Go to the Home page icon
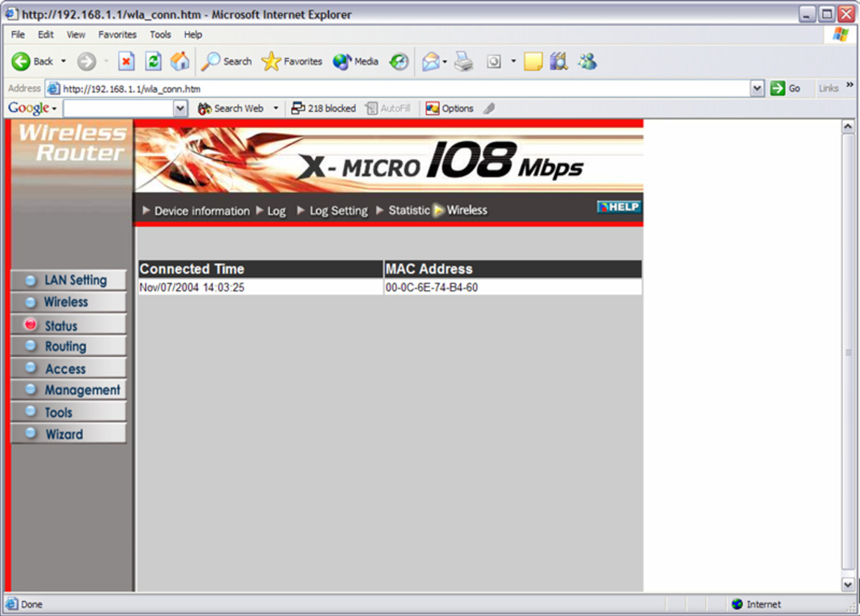Screen dimensions: 860x616 pos(179,62)
